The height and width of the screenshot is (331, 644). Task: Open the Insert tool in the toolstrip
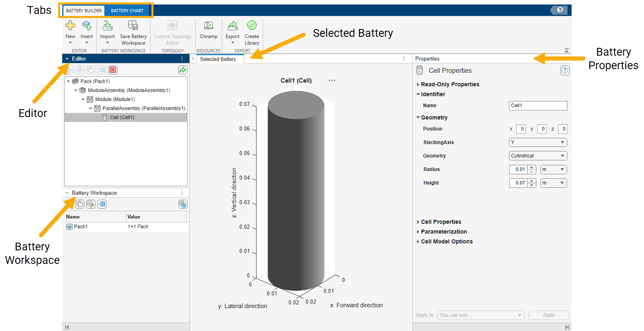tap(87, 26)
